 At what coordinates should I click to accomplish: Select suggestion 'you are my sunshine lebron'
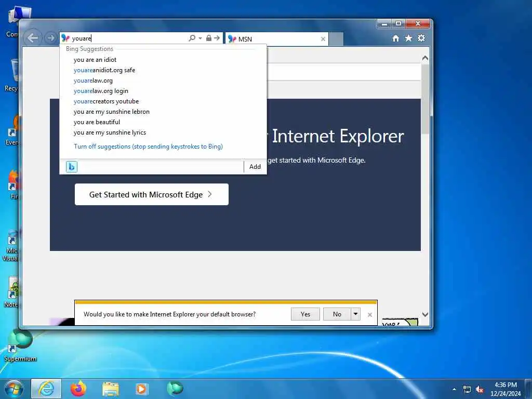tap(163, 112)
